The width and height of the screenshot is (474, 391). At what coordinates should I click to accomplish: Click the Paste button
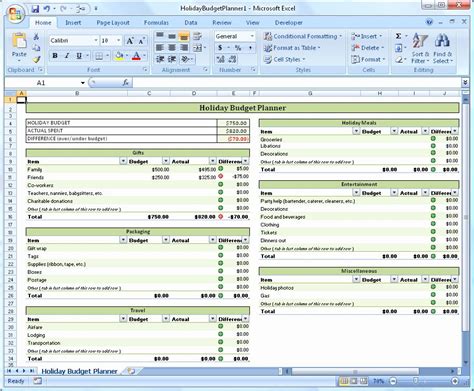(19, 47)
